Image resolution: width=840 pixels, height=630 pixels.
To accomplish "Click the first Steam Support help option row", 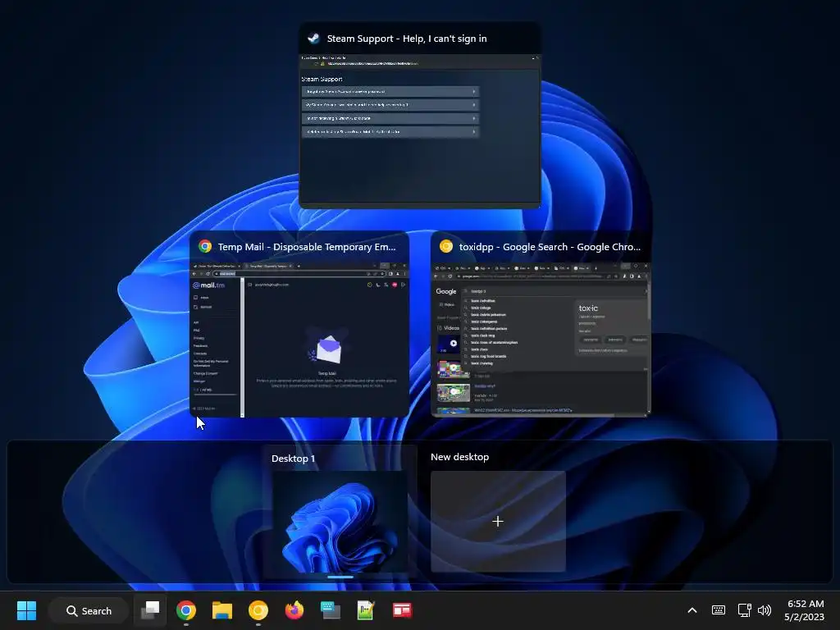I will pos(390,92).
